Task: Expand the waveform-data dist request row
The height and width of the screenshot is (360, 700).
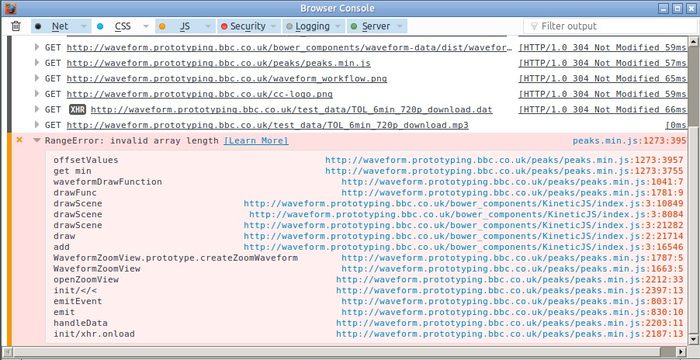Action: pos(37,47)
